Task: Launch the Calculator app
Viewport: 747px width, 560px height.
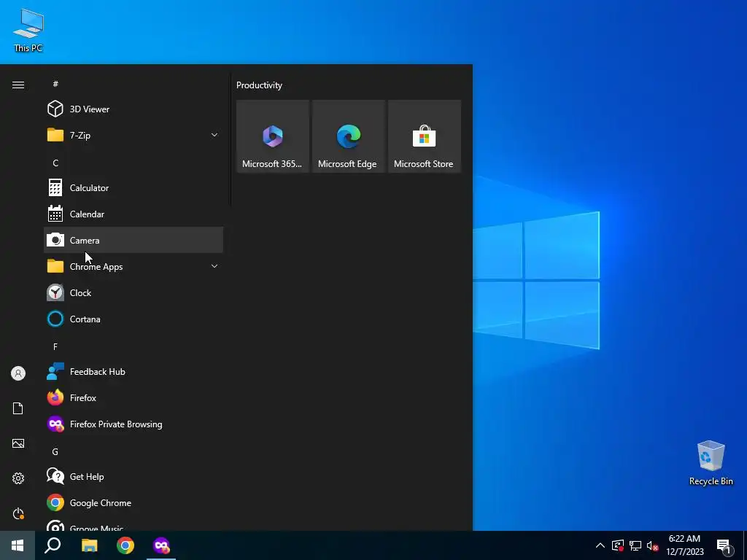Action: (x=133, y=187)
